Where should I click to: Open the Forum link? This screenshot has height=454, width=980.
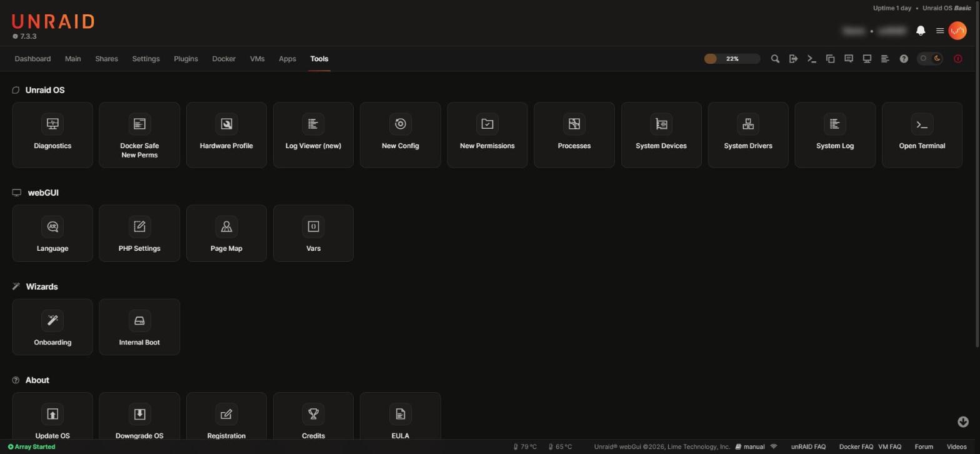924,447
